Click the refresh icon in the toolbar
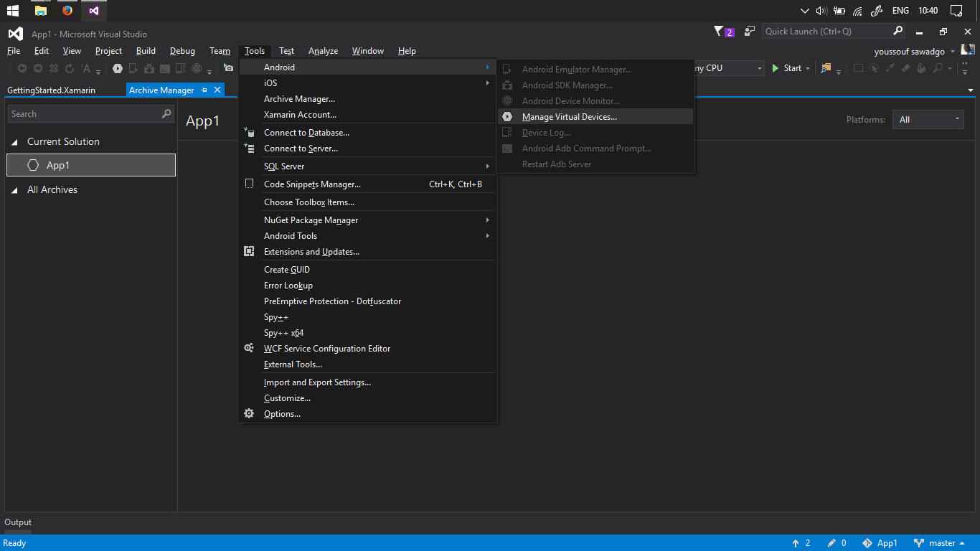 [x=70, y=68]
